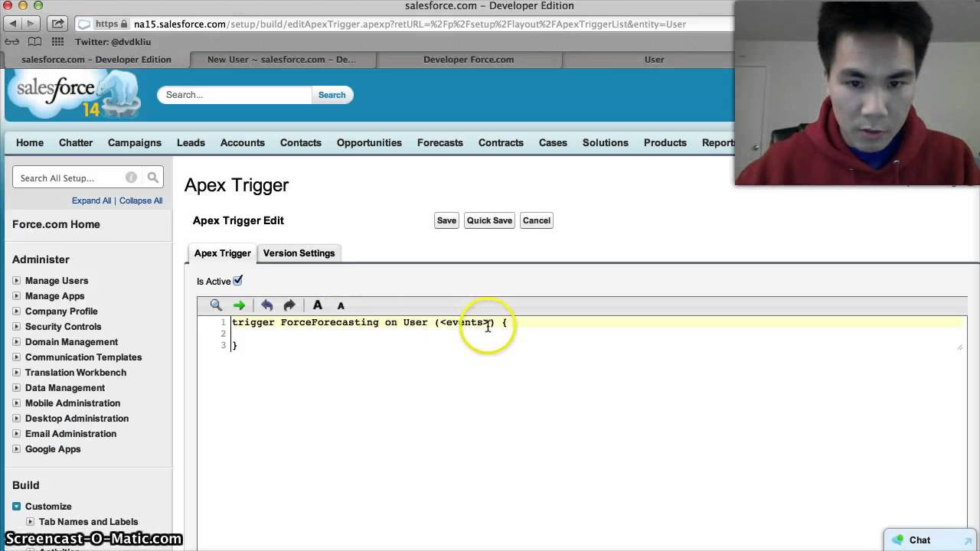Decrease editor font size
Image resolution: width=980 pixels, height=551 pixels.
point(341,306)
